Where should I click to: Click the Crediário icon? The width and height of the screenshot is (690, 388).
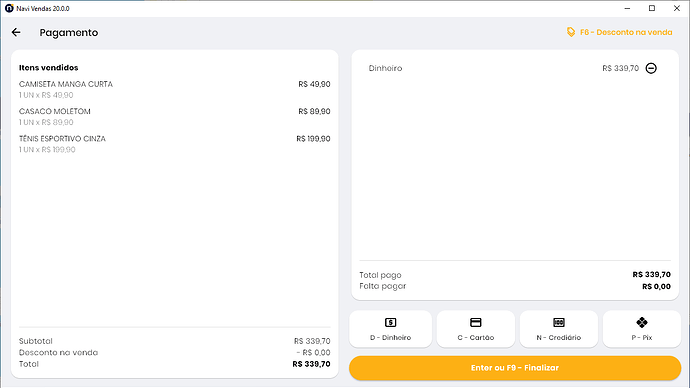(559, 322)
